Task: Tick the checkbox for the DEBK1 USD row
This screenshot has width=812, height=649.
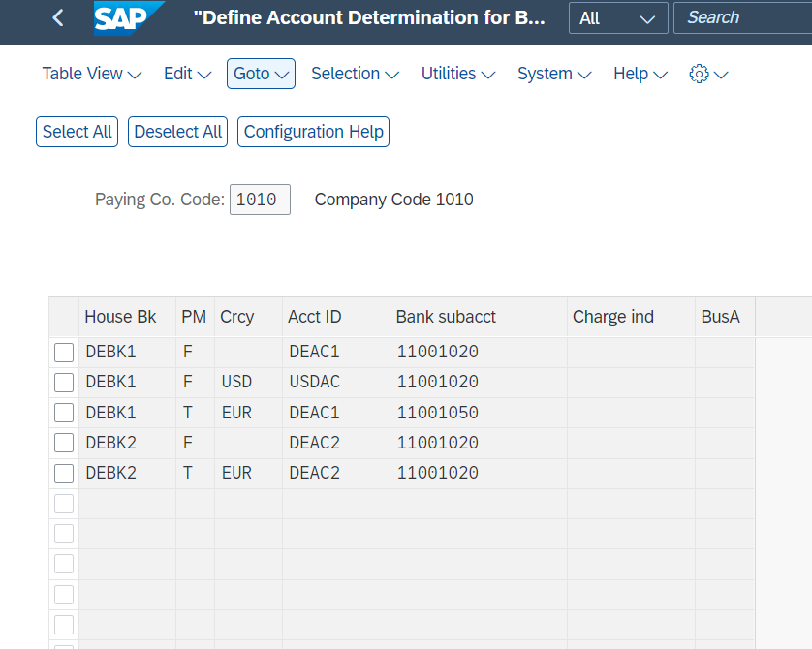Action: pos(64,383)
